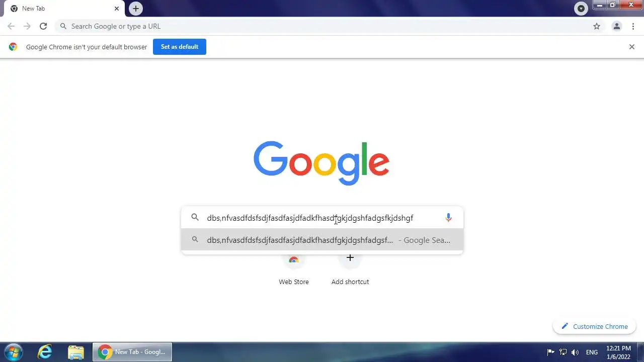644x362 pixels.
Task: Reload the page with the refresh icon
Action: point(43,26)
